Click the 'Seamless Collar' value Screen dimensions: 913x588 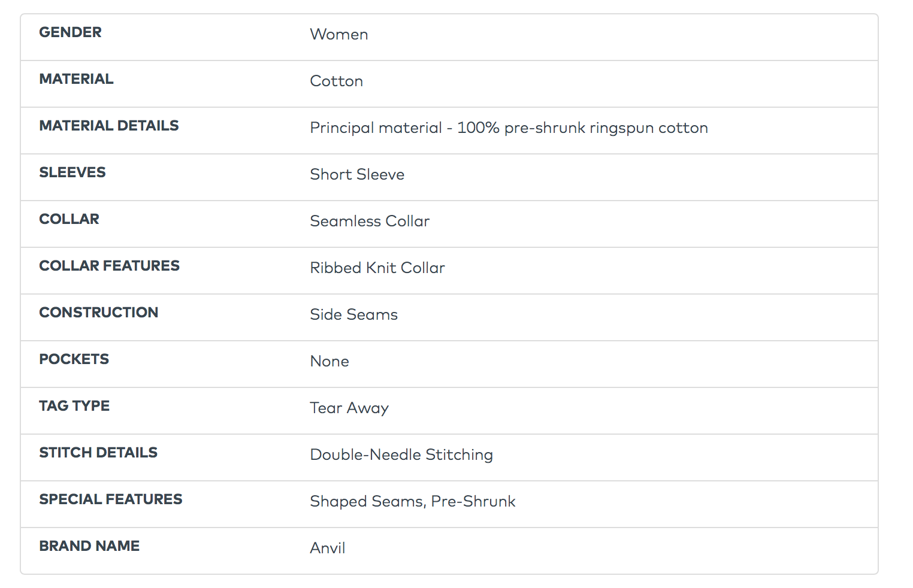pyautogui.click(x=370, y=222)
